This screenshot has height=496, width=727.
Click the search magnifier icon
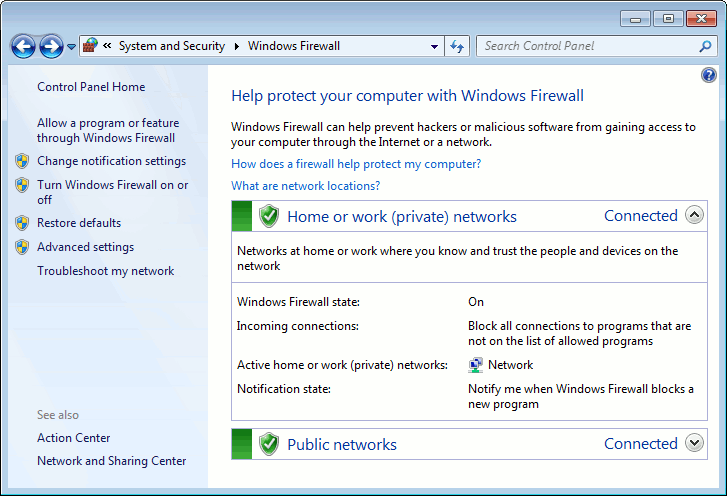pos(705,46)
